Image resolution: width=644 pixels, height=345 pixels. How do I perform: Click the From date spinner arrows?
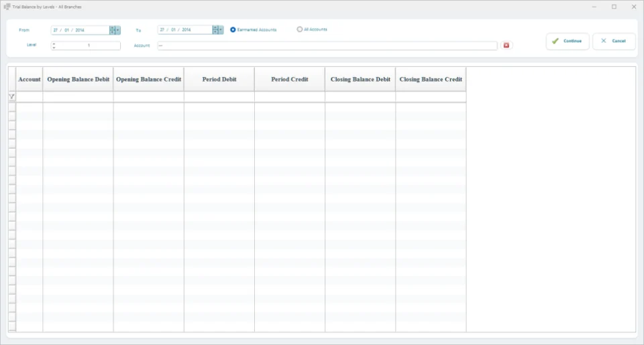[112, 30]
